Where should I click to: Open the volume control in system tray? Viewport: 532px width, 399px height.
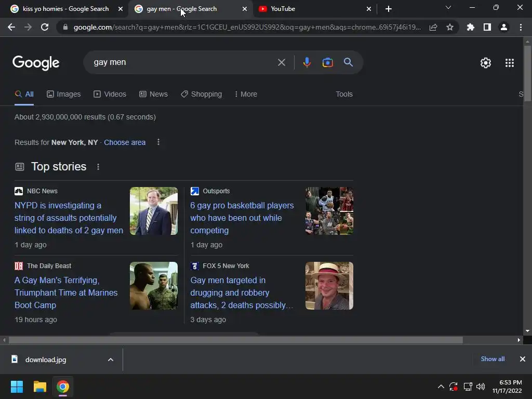(481, 387)
